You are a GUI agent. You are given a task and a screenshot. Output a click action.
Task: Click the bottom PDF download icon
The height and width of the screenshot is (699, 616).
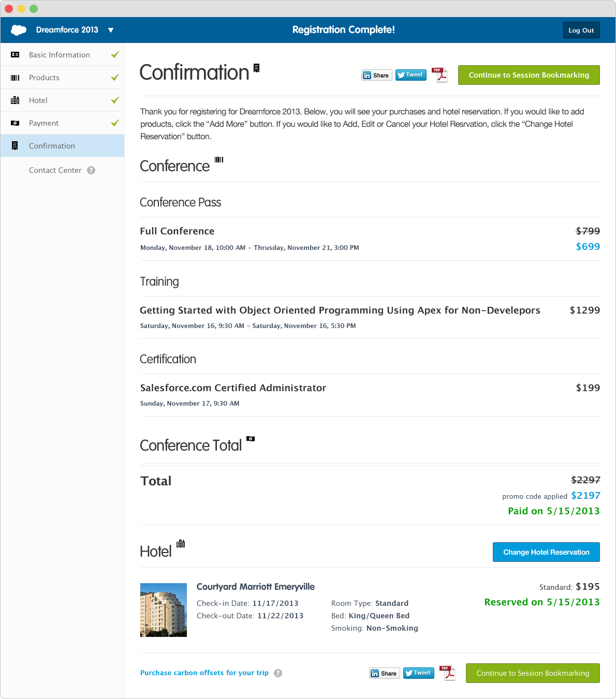click(x=448, y=673)
